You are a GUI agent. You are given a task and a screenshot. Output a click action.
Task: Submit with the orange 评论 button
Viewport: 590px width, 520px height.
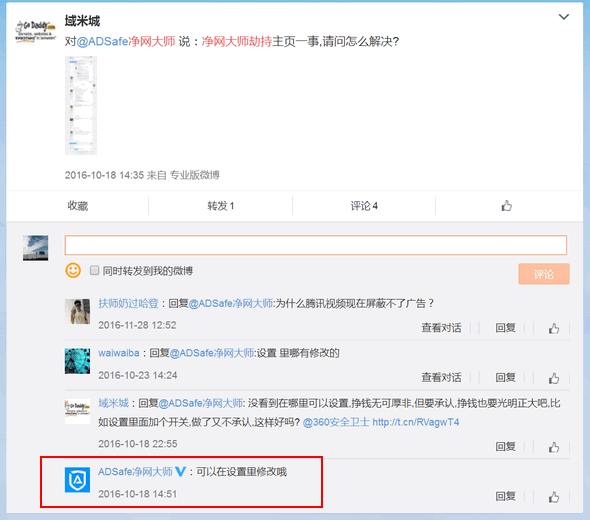tap(544, 274)
